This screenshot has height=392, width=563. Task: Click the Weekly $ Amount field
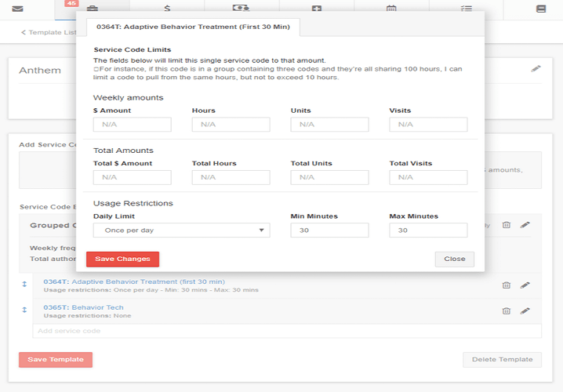(132, 125)
